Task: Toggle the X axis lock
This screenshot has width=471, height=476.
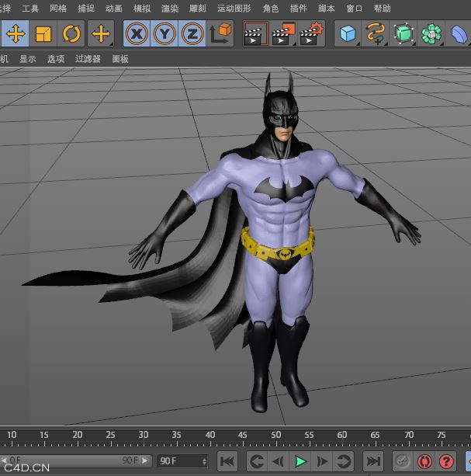Action: pos(137,33)
